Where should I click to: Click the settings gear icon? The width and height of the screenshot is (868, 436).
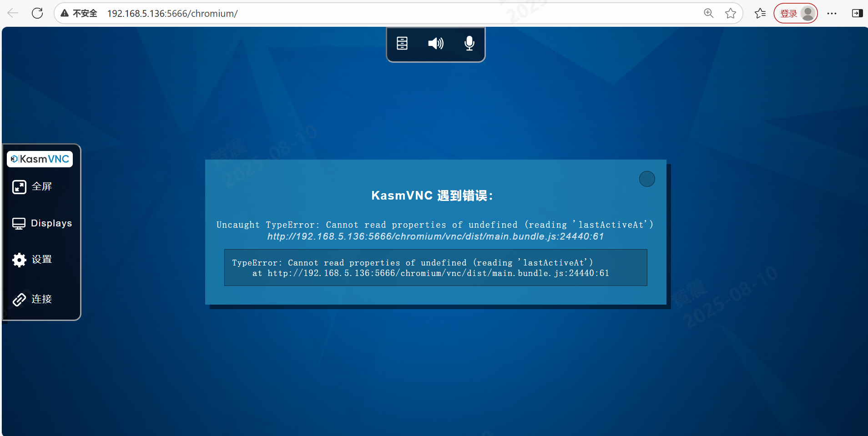19,260
